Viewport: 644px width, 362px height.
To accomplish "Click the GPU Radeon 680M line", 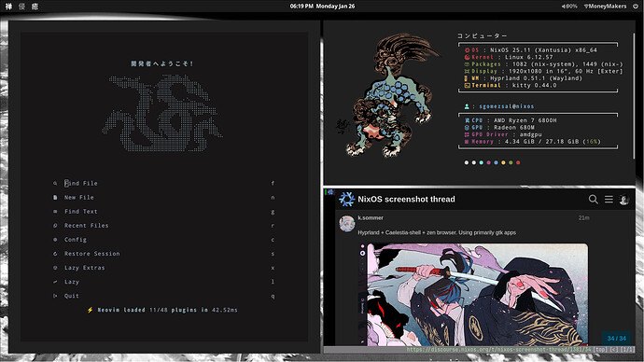I will [499, 127].
